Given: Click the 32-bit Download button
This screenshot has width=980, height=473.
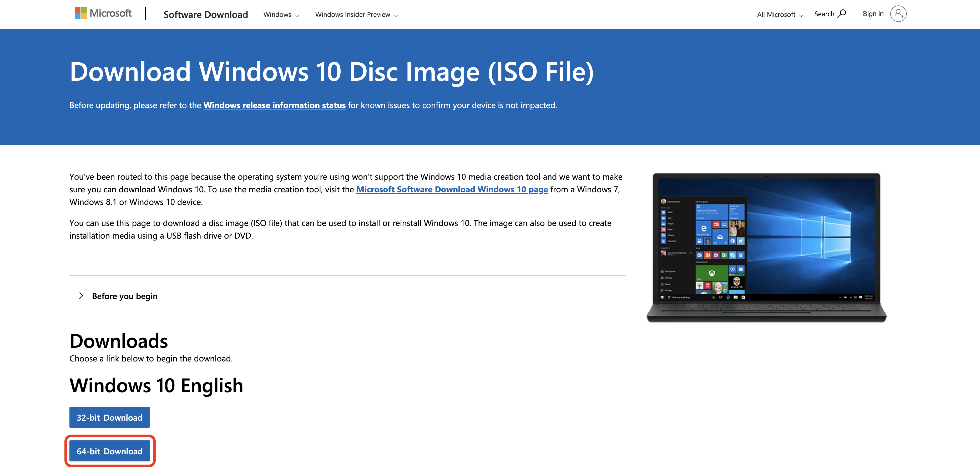Looking at the screenshot, I should pos(109,417).
